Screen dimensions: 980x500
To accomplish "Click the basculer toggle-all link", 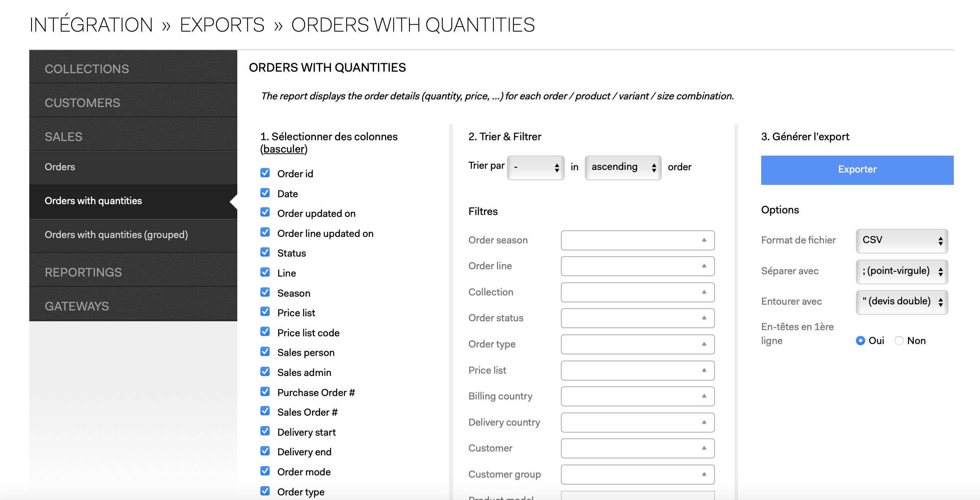I will pyautogui.click(x=284, y=149).
